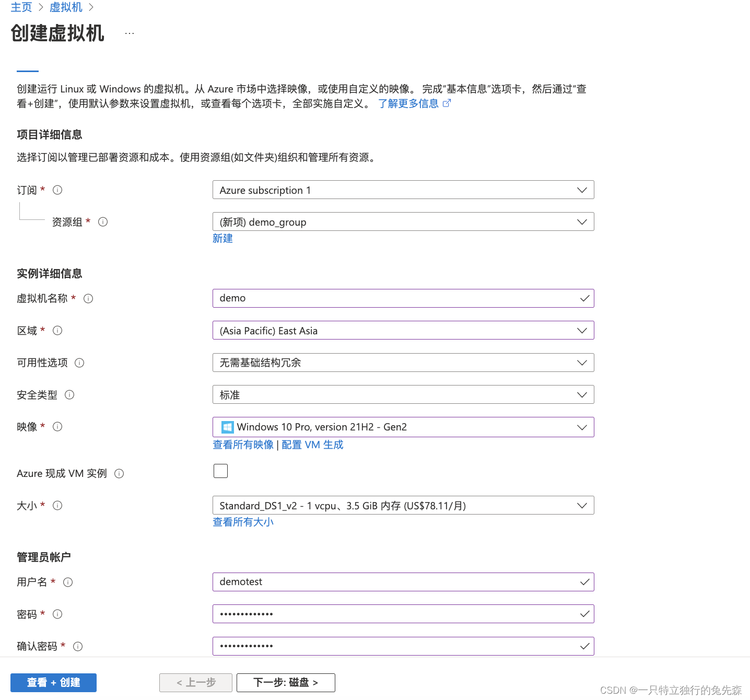Click the info icon beside 可用性选项

pyautogui.click(x=79, y=363)
